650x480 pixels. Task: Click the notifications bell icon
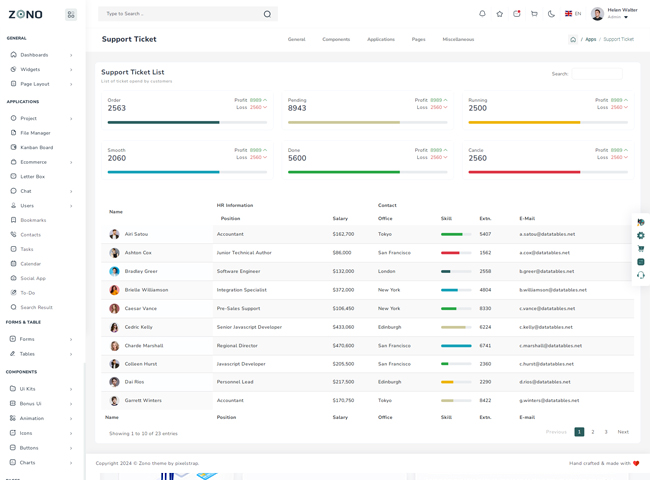click(482, 14)
